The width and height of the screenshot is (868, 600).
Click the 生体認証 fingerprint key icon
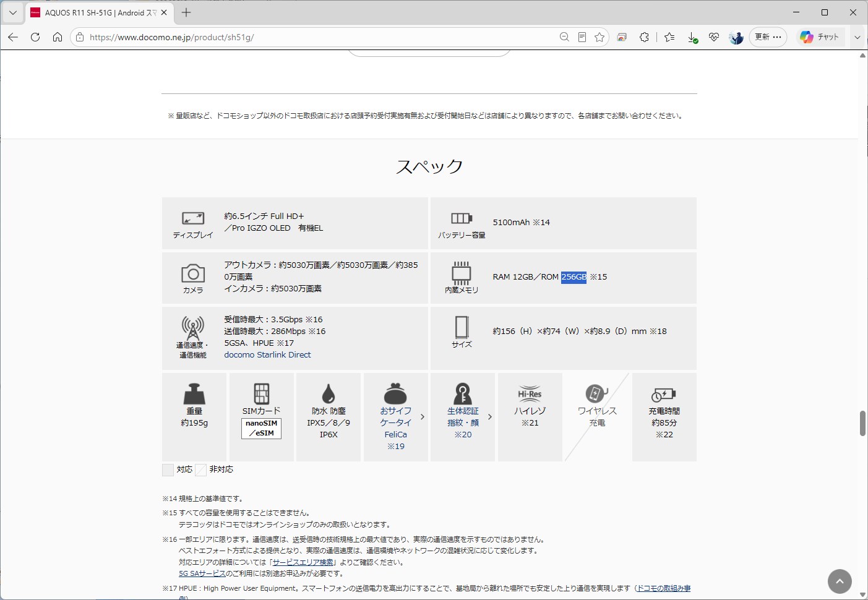point(463,393)
